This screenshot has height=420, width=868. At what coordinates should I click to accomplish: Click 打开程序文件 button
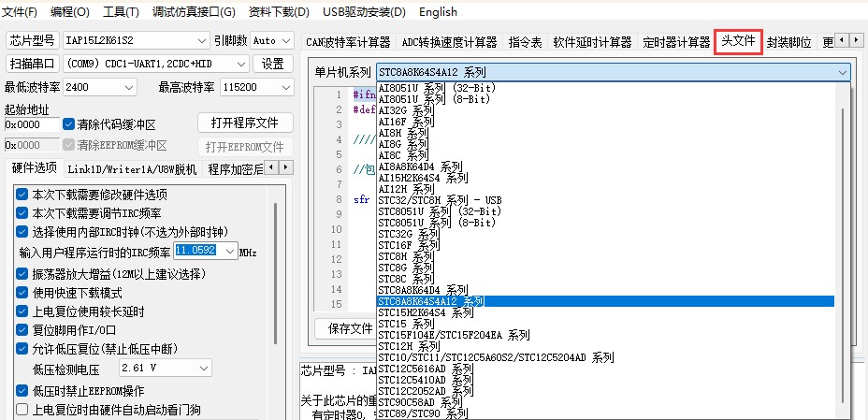[x=245, y=123]
